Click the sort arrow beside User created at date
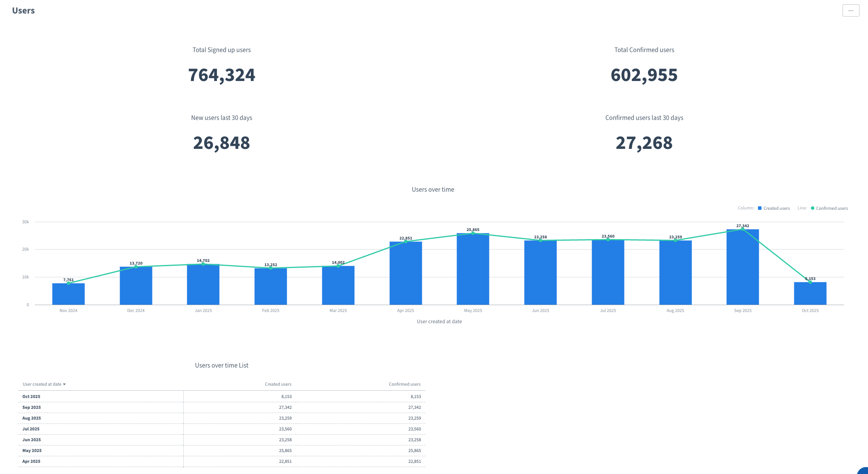The image size is (868, 474). tap(64, 385)
